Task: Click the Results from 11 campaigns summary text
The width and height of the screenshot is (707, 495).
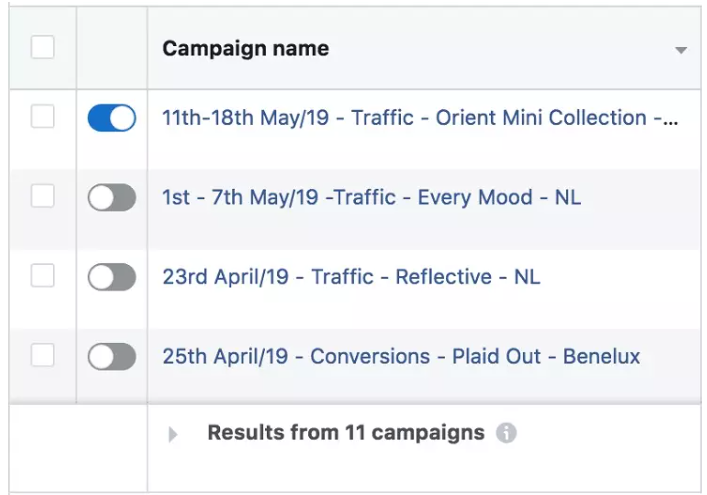Action: [x=345, y=433]
